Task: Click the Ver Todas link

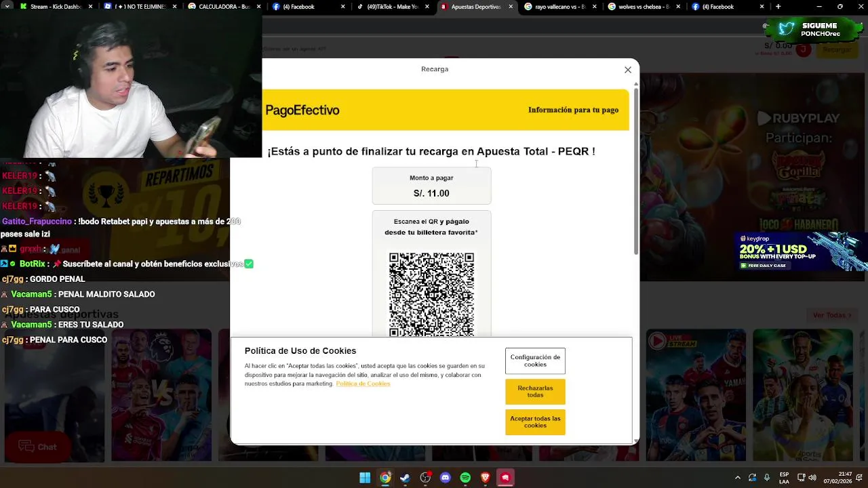Action: coord(832,315)
